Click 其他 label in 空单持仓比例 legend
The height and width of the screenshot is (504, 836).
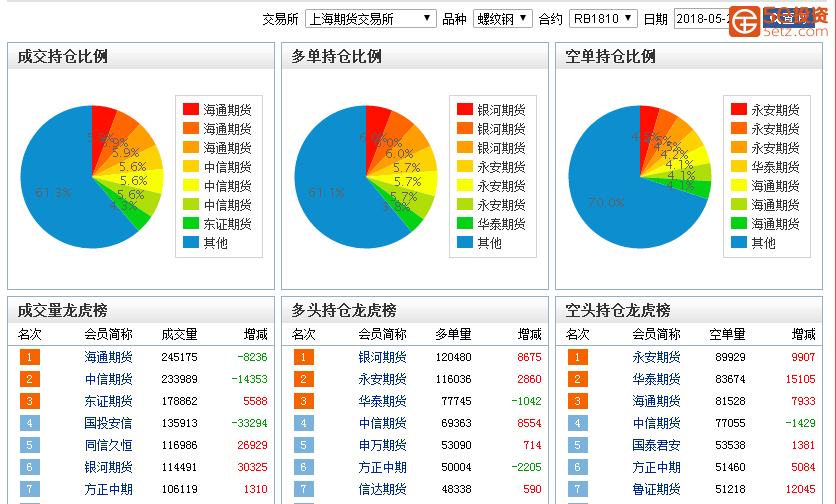click(763, 243)
